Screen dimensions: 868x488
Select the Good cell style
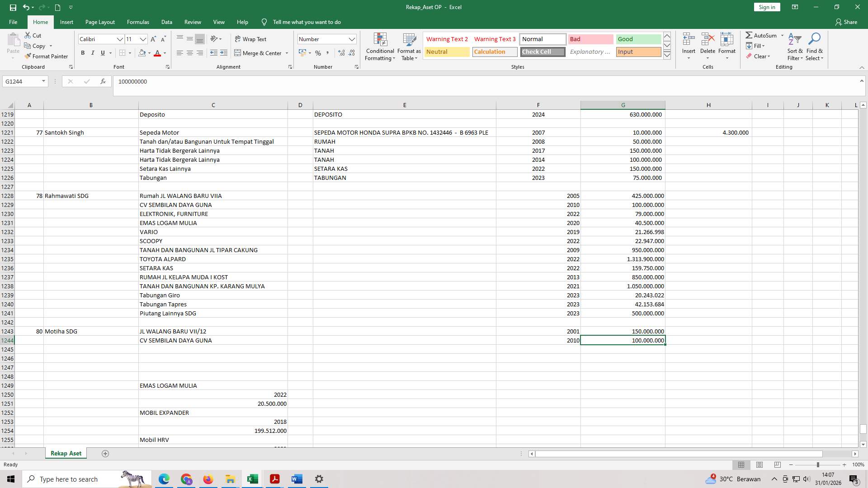[x=638, y=39]
